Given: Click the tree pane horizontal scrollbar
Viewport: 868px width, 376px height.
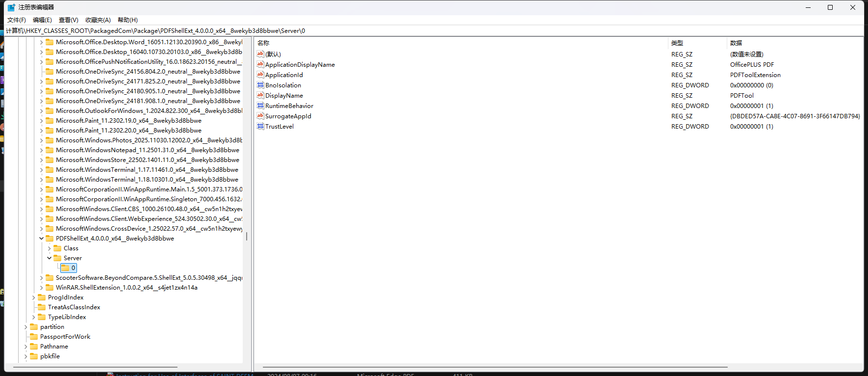Looking at the screenshot, I should tap(95, 367).
